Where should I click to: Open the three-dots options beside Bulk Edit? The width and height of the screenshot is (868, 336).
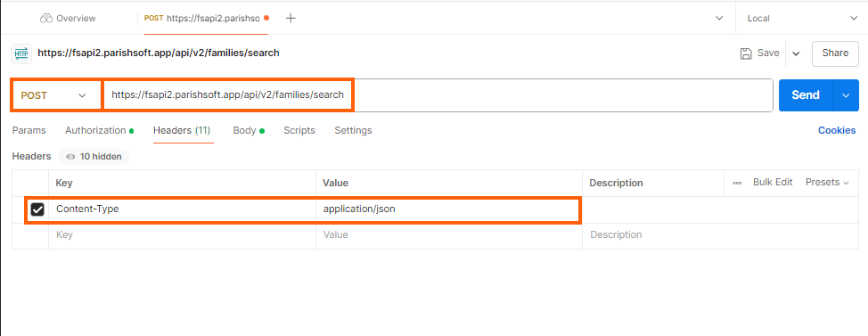click(x=737, y=183)
